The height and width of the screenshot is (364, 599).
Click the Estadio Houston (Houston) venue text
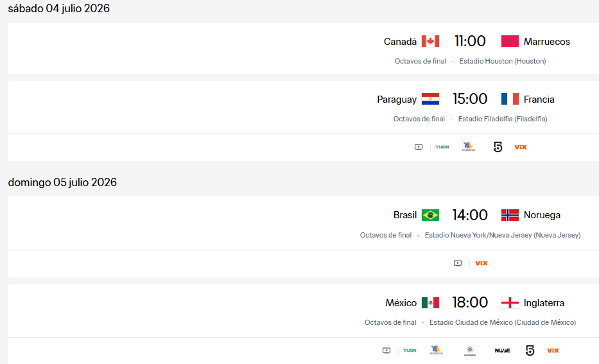[x=502, y=61]
